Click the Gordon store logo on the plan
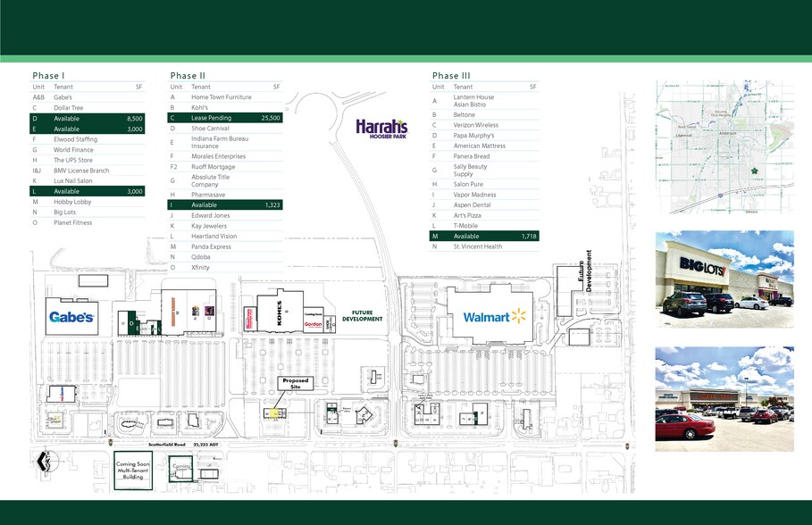The width and height of the screenshot is (812, 525). (313, 325)
